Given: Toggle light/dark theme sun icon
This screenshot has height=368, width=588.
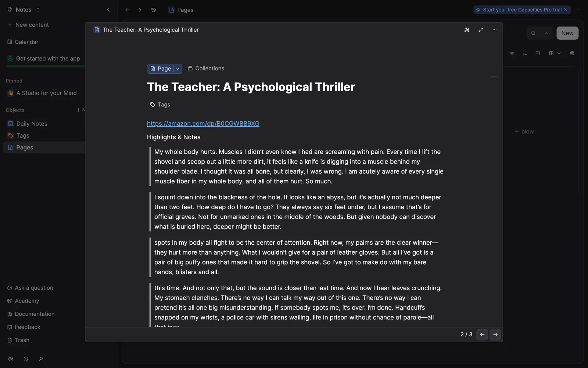Looking at the screenshot, I should click(26, 359).
